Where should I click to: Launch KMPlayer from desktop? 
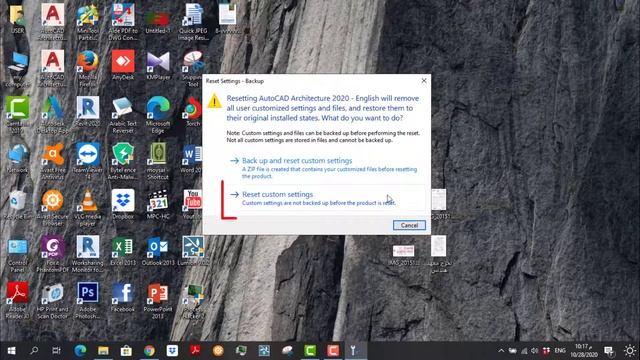click(158, 65)
